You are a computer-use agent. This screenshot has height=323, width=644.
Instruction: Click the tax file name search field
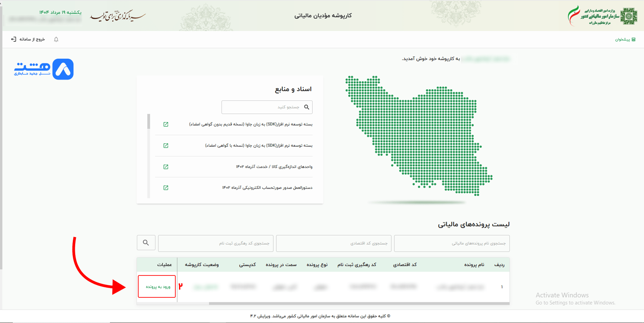451,243
